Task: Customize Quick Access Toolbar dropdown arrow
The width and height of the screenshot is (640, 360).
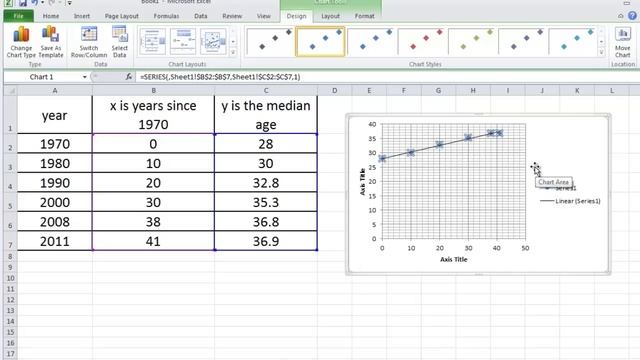Action: (x=69, y=3)
